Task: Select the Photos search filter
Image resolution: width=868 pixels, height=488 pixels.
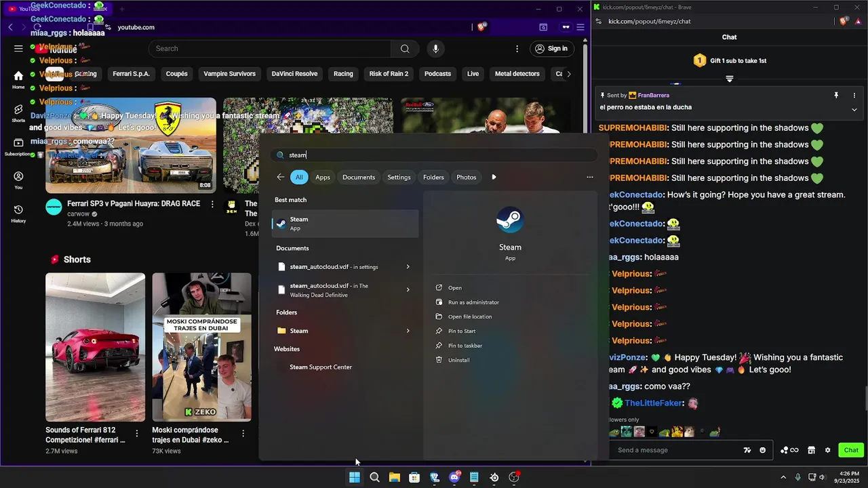Action: click(x=467, y=177)
